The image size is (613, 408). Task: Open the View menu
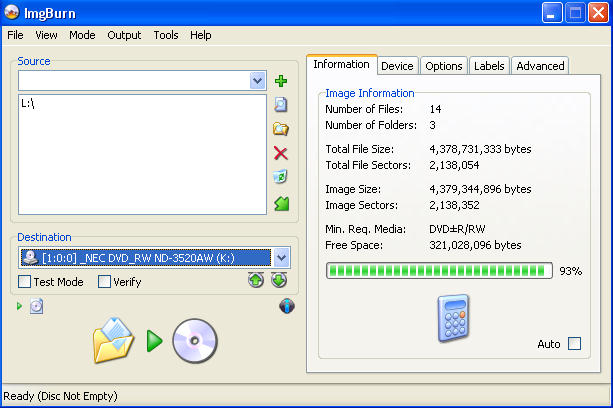(46, 35)
